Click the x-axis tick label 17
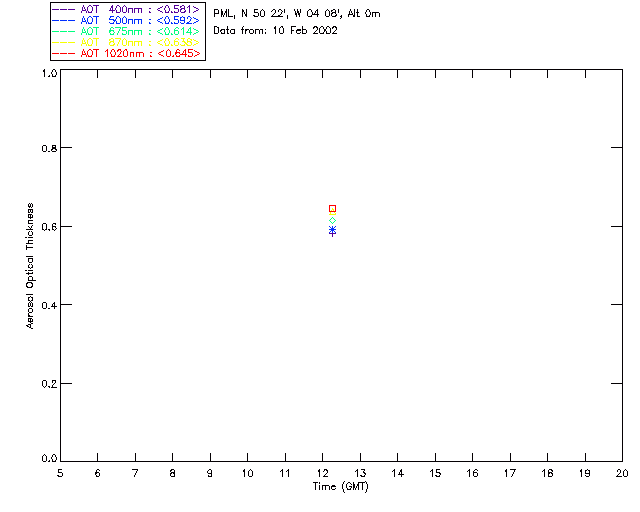This screenshot has width=640, height=512. pyautogui.click(x=510, y=473)
